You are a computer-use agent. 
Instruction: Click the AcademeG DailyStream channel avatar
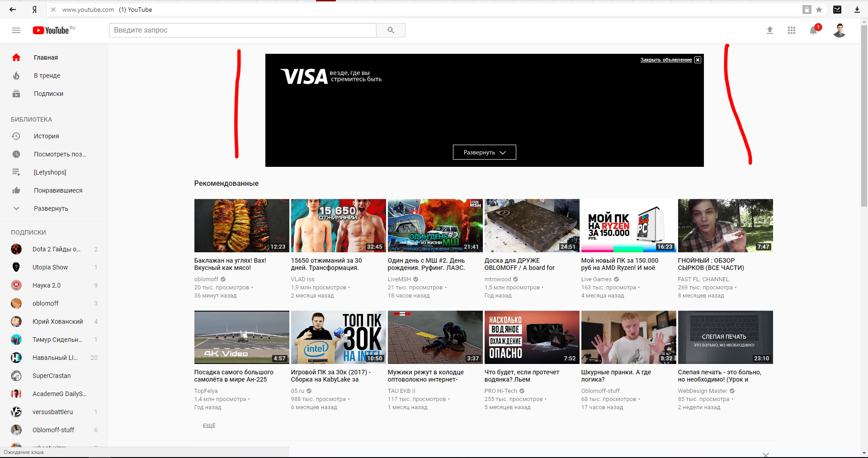[16, 394]
